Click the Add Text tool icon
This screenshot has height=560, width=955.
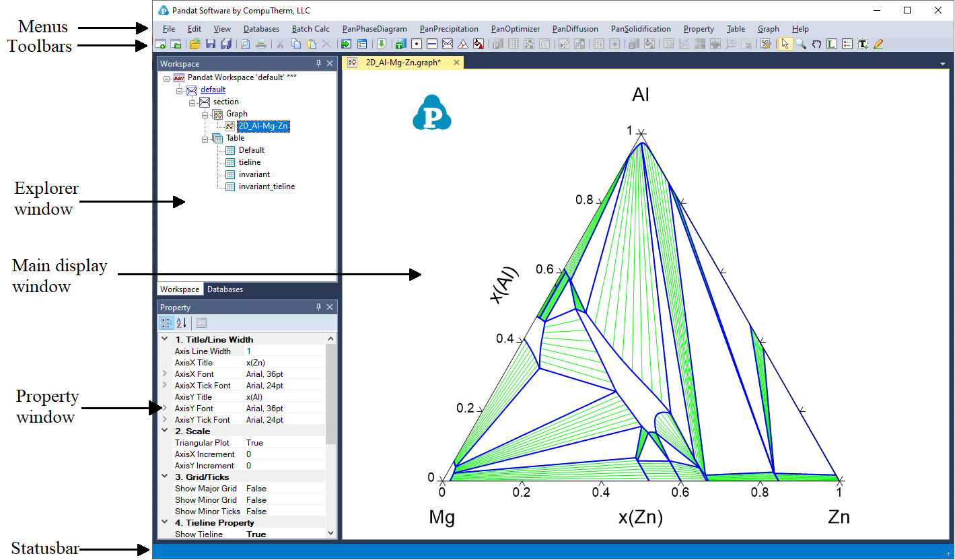tap(863, 44)
